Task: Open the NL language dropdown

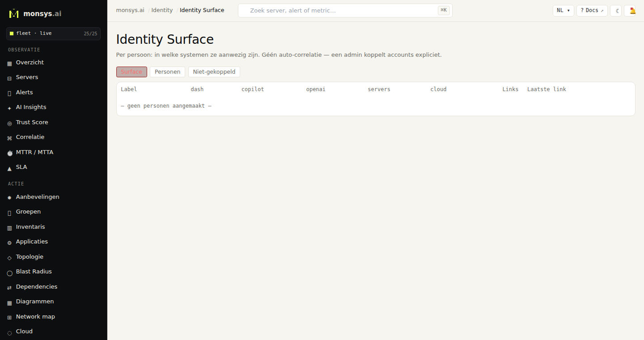Action: coord(563,11)
